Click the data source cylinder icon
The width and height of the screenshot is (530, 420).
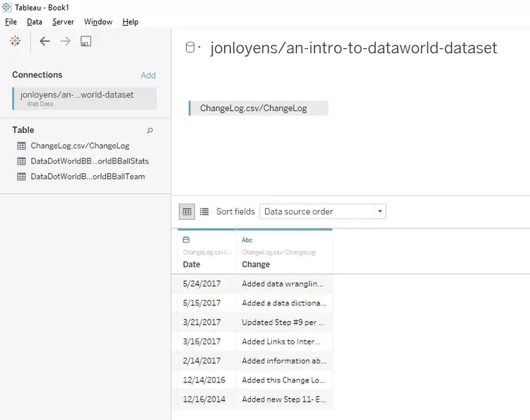click(x=190, y=47)
